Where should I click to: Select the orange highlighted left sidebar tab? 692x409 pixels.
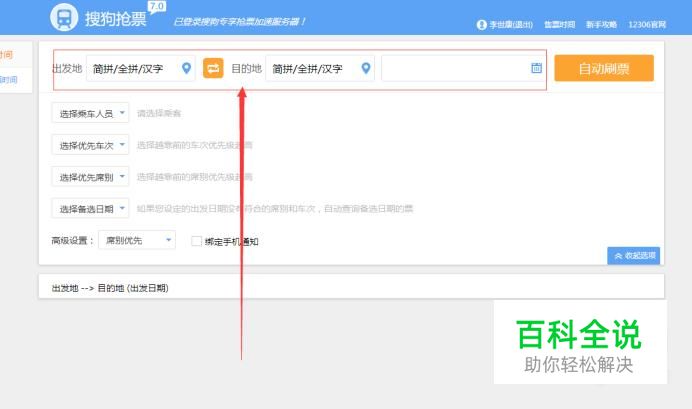[16, 55]
